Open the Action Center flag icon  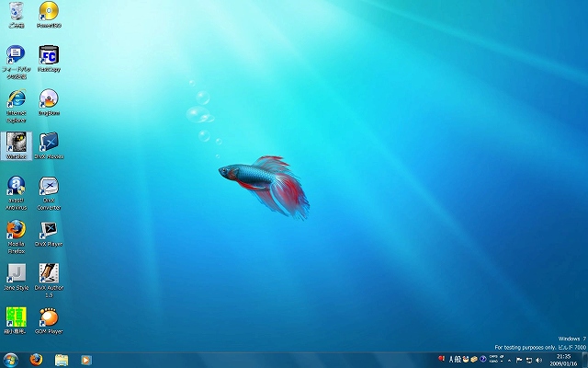click(x=519, y=360)
